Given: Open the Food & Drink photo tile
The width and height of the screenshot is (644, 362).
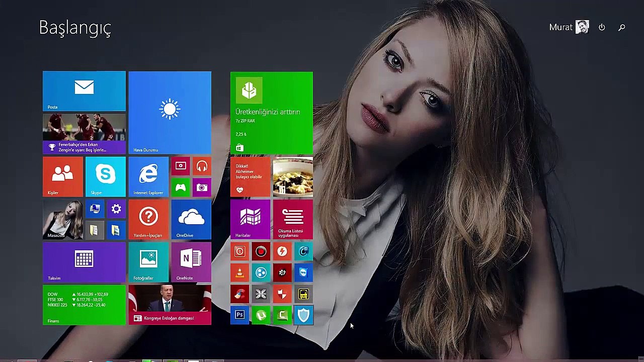Looking at the screenshot, I should pos(293,176).
